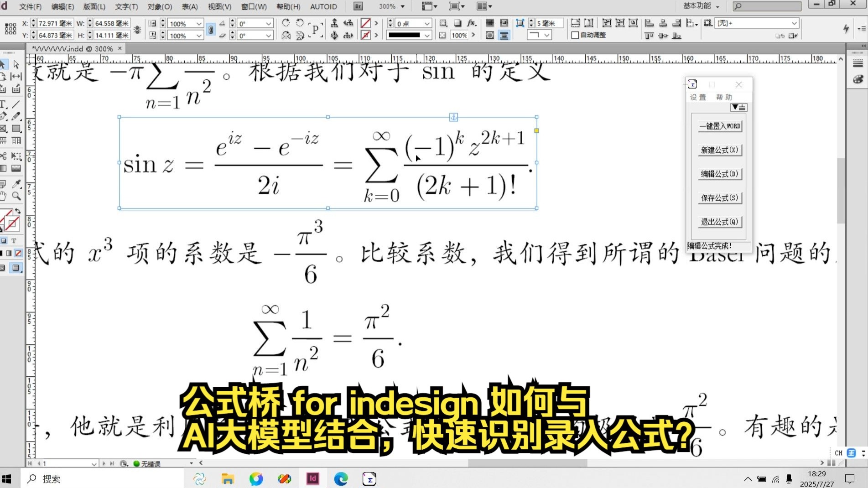The image size is (868, 488).
Task: Click align left edges icon
Action: pos(649,23)
